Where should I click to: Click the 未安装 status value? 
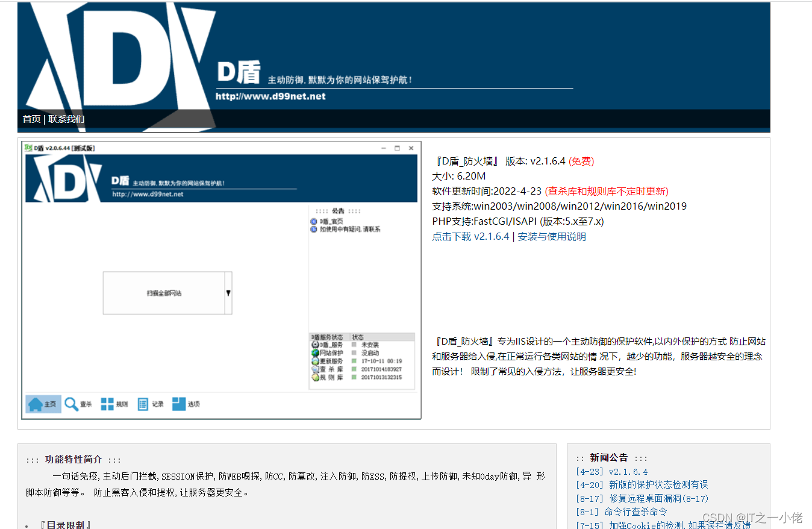pos(370,345)
